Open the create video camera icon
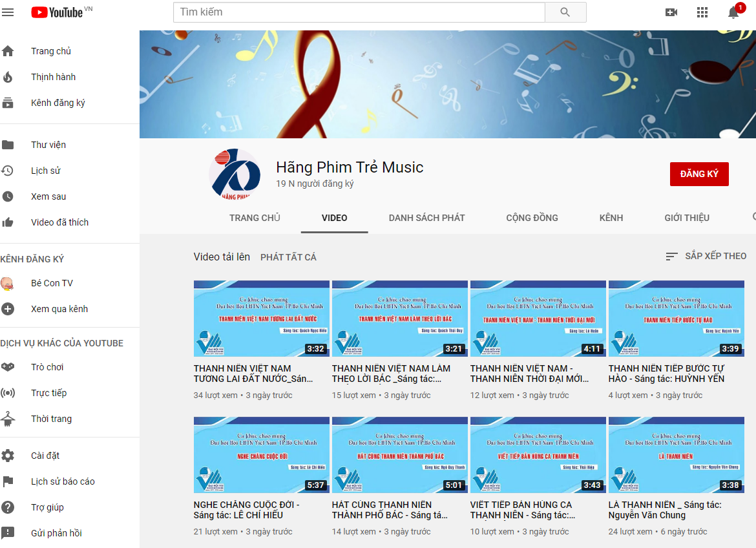 click(x=671, y=12)
